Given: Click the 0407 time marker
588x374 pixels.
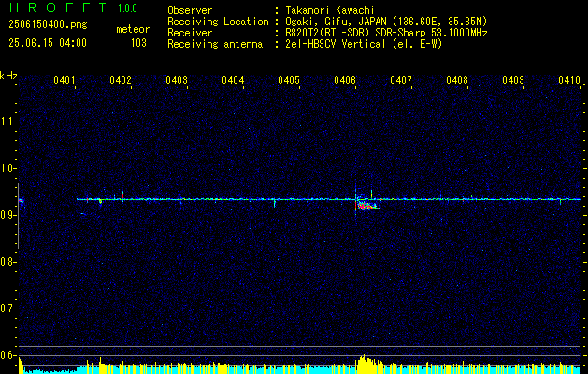Looking at the screenshot, I should (401, 79).
